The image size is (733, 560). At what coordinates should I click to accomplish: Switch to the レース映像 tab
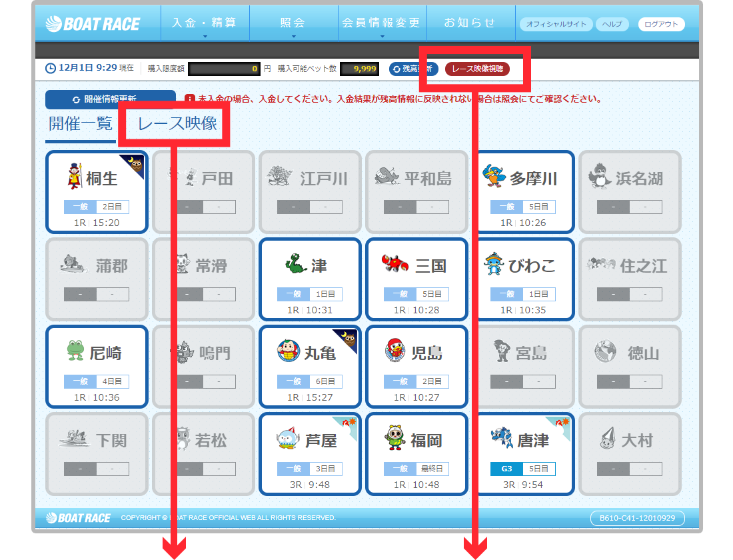tap(177, 124)
